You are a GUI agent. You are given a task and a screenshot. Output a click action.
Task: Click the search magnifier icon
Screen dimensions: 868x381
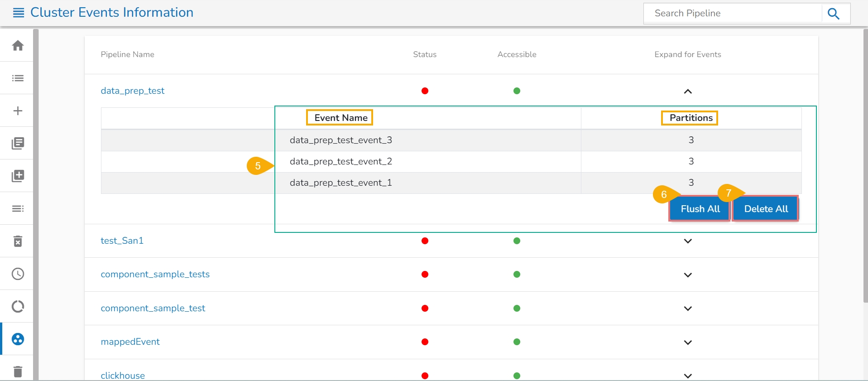point(833,14)
